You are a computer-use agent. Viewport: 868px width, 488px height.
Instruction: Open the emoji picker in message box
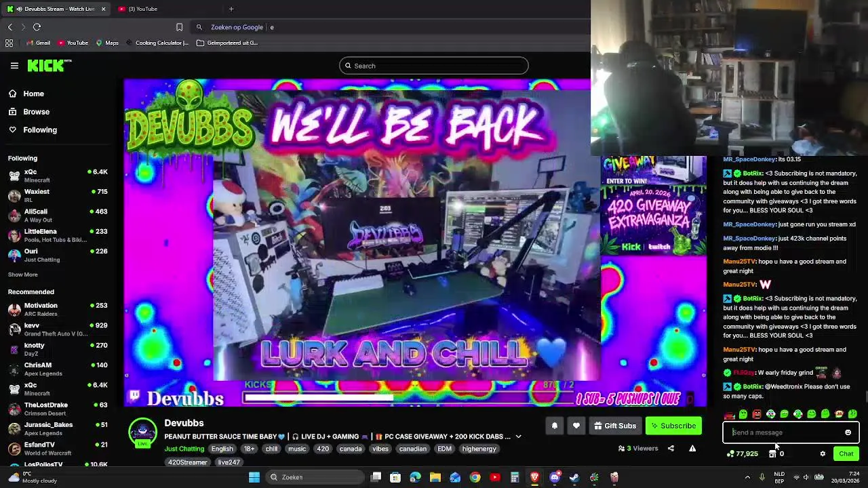pyautogui.click(x=848, y=432)
